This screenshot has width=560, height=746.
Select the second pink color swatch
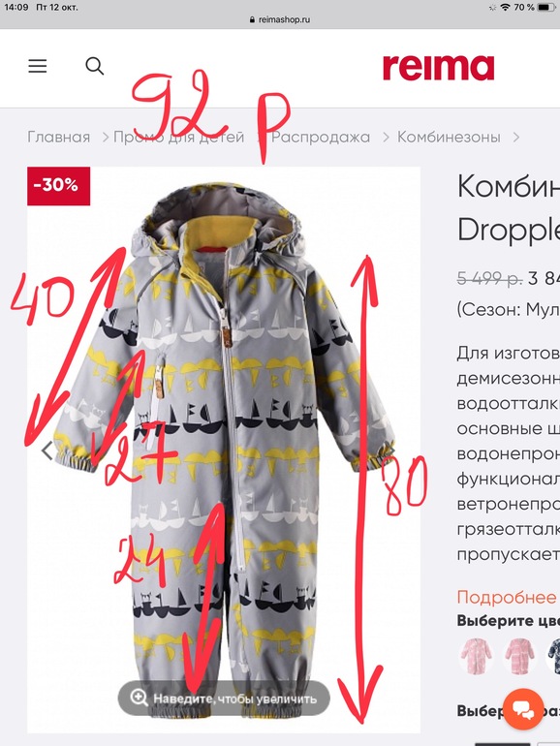pos(519,657)
